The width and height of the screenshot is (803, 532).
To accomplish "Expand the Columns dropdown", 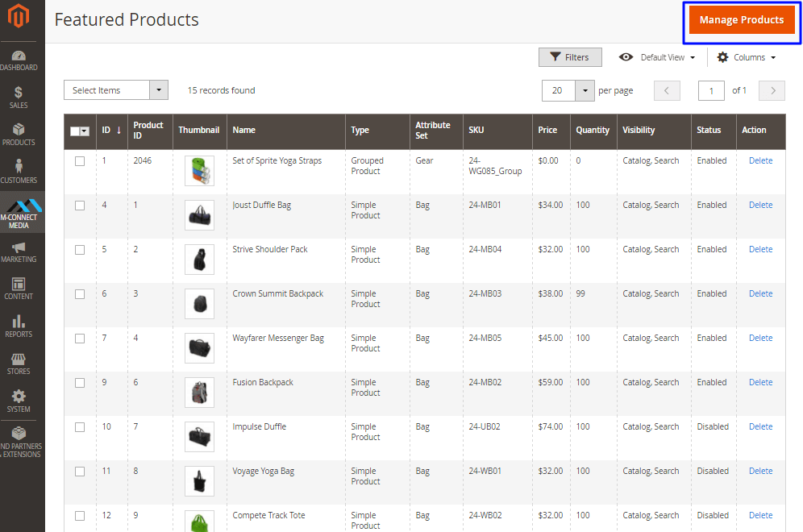I will (x=747, y=57).
